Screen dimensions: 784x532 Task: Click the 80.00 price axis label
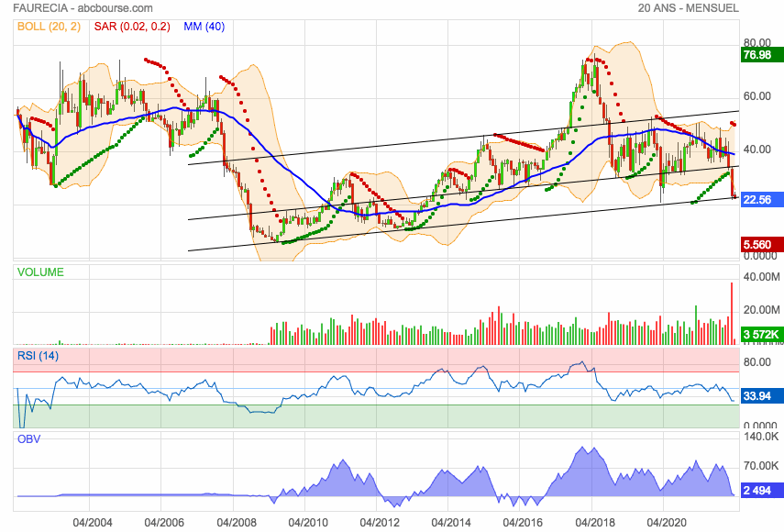(757, 42)
